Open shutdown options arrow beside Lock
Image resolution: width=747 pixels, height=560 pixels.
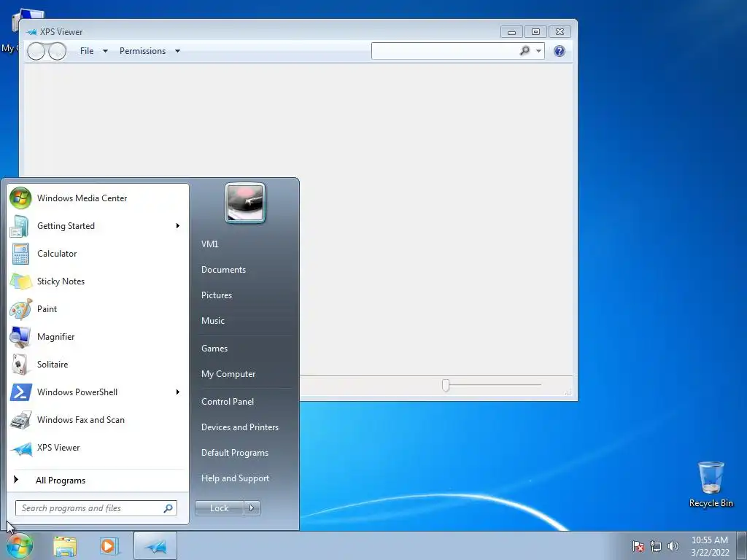coord(252,508)
